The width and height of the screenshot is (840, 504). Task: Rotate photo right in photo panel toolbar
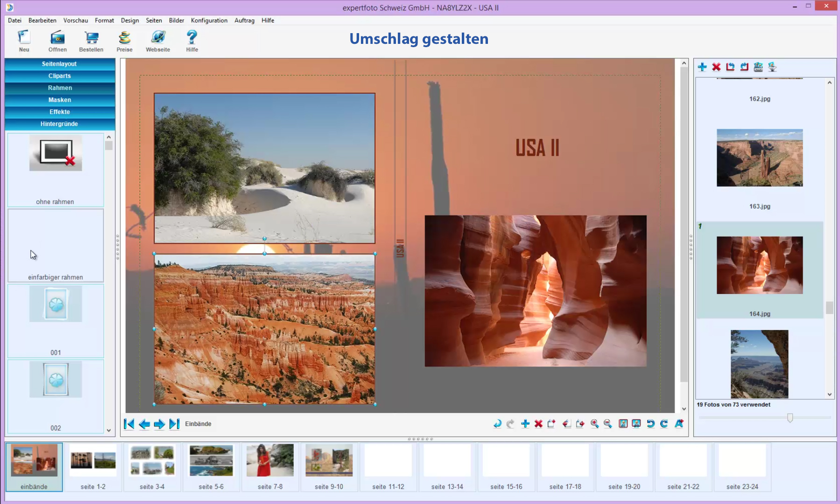click(x=744, y=67)
